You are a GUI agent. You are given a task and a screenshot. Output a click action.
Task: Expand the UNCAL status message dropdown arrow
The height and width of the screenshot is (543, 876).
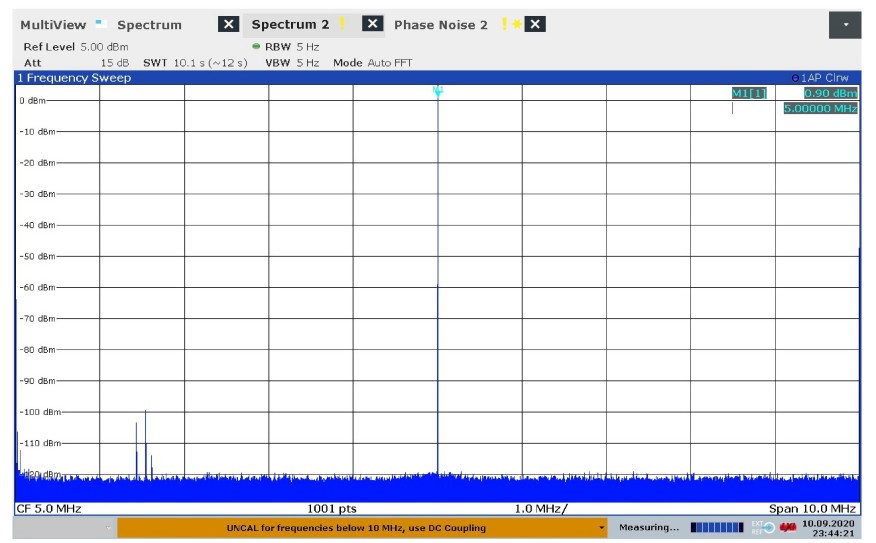point(602,527)
